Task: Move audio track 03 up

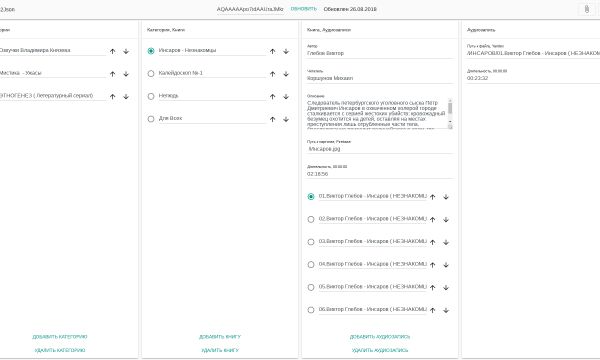Action: pos(432,242)
